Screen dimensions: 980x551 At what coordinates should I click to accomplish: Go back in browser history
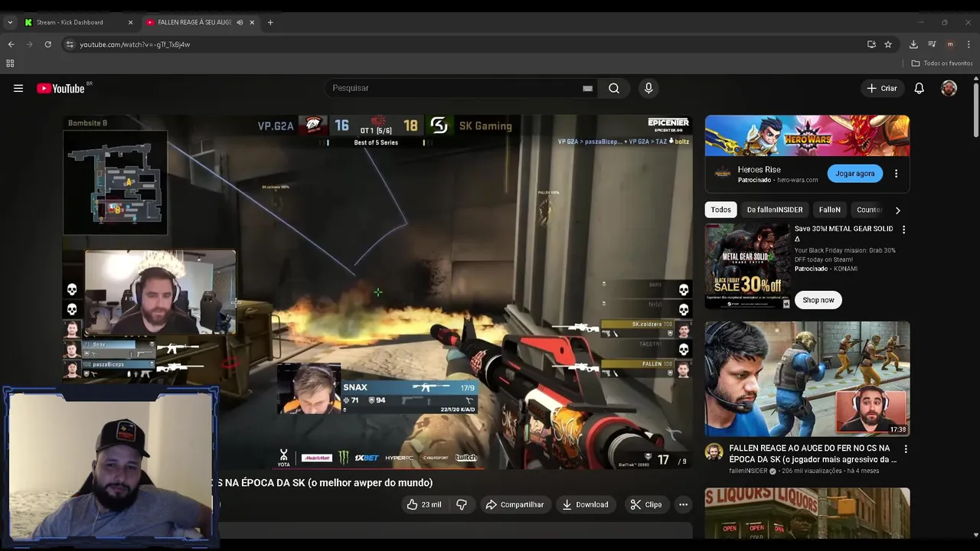click(11, 44)
